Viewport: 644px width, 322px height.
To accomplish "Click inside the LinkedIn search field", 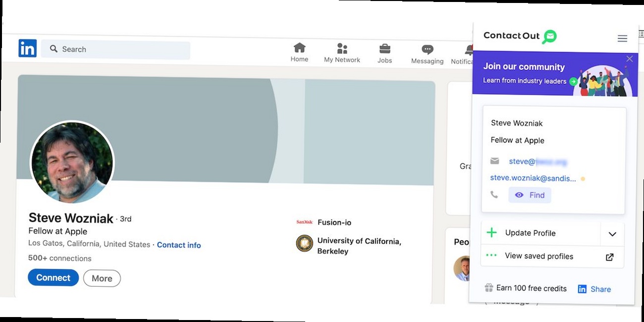I will pos(119,50).
